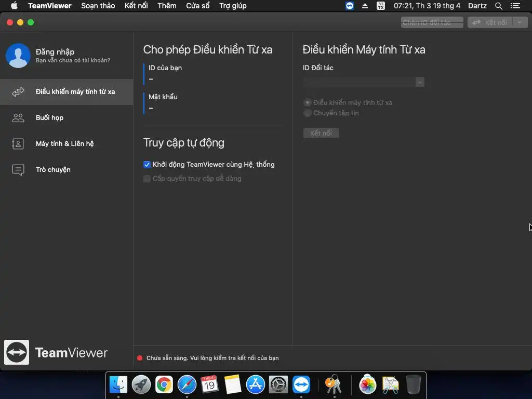Viewport: 532px width, 399px height.
Task: Click the toolbar Kết nối button
Action: [x=490, y=22]
